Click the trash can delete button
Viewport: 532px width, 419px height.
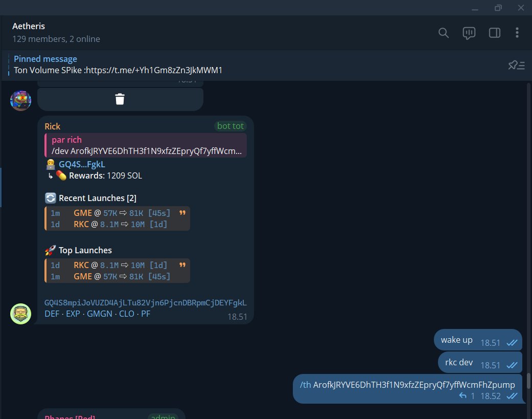tap(120, 99)
